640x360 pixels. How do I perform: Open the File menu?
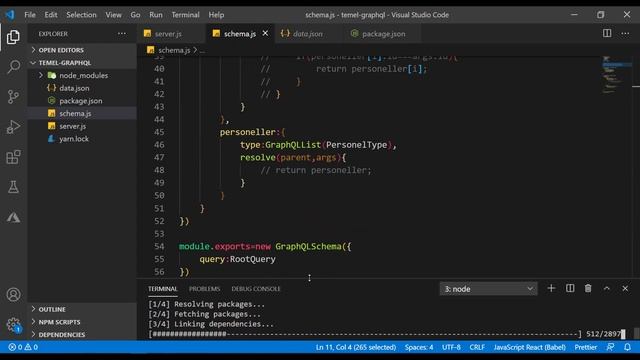[30, 15]
